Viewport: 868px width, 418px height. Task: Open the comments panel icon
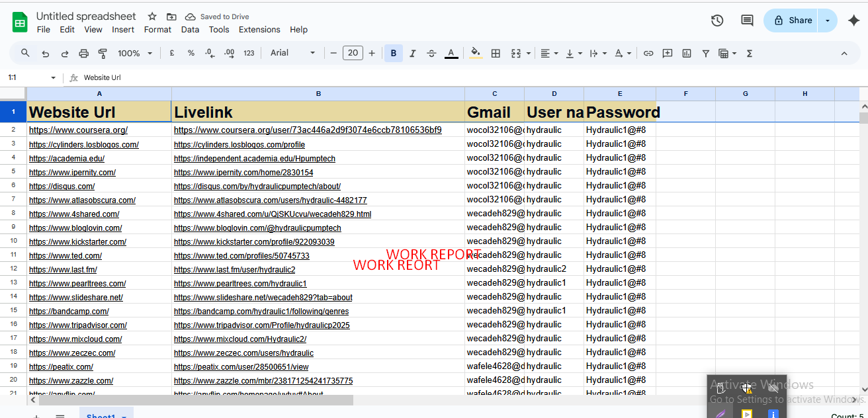click(747, 21)
